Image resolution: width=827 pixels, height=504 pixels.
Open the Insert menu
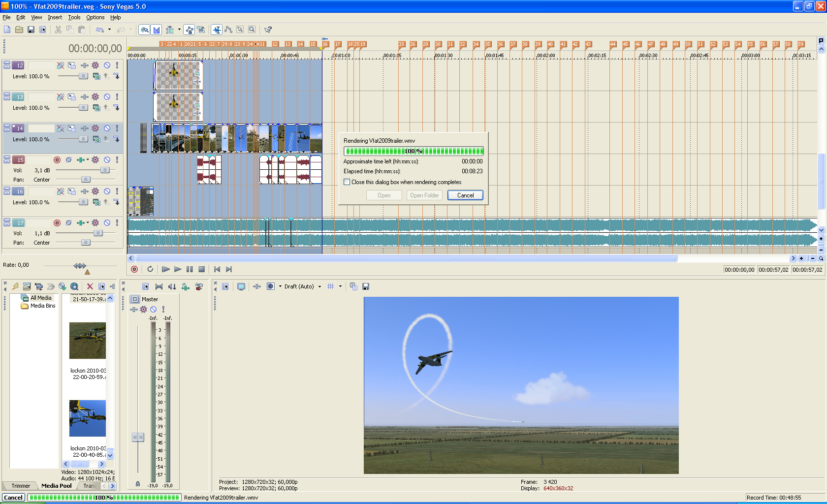pos(55,17)
